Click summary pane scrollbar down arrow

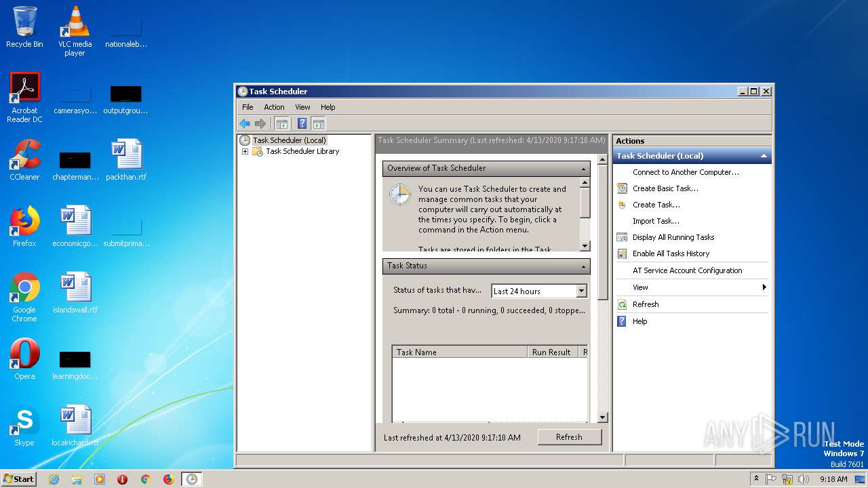point(603,418)
